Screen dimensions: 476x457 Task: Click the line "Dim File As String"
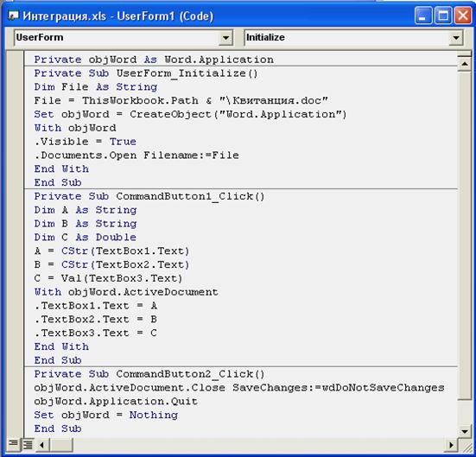point(96,87)
